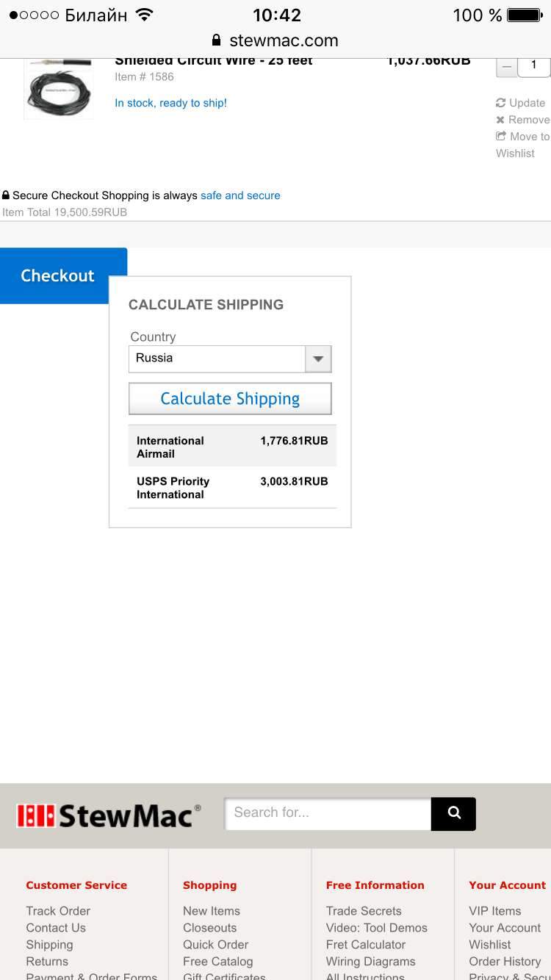Open Contact Us link
551x980 pixels.
(x=56, y=928)
